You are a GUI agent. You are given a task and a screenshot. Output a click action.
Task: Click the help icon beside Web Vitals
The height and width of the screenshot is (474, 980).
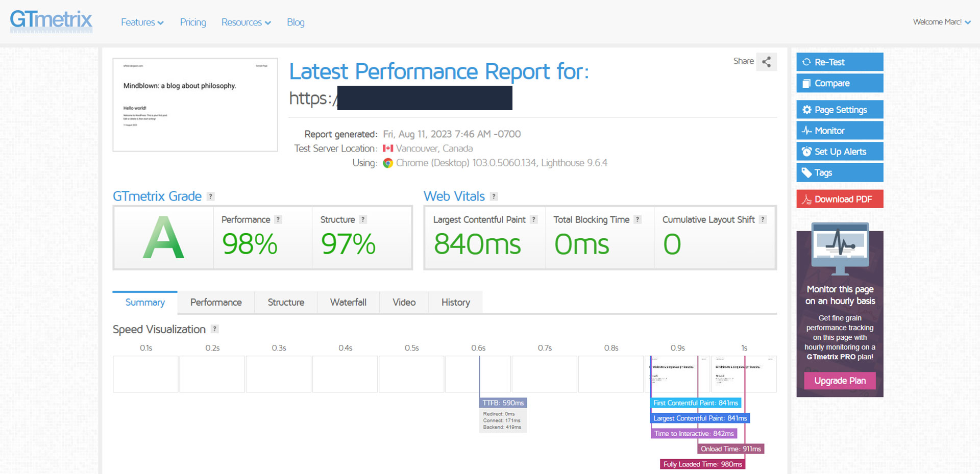point(494,196)
